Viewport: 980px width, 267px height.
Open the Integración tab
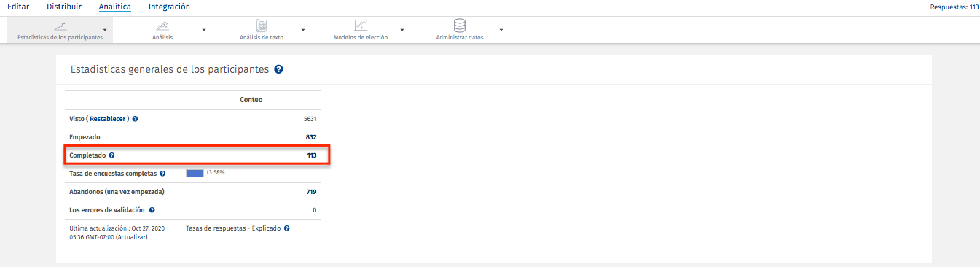tap(169, 7)
